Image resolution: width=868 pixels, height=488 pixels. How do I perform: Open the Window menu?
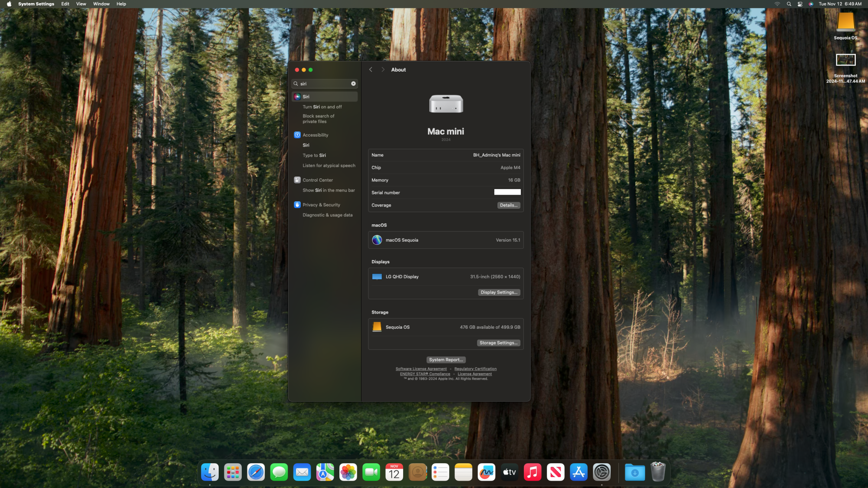[101, 4]
